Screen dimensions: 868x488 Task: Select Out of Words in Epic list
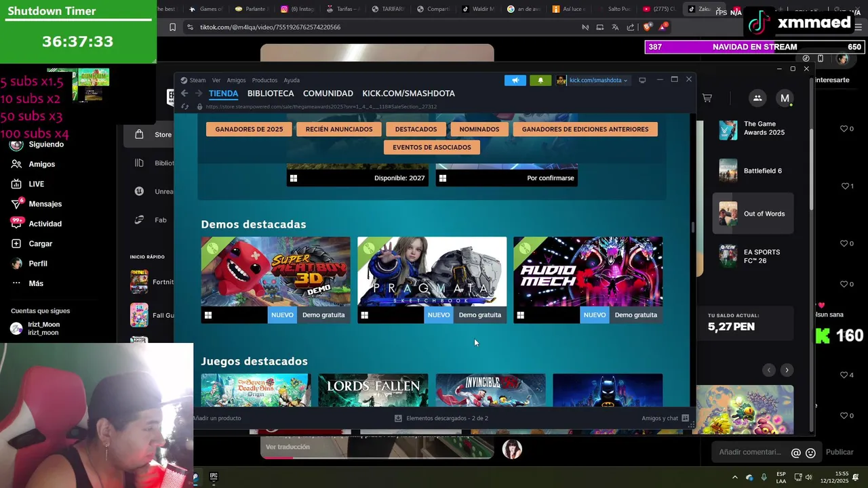[x=753, y=213]
